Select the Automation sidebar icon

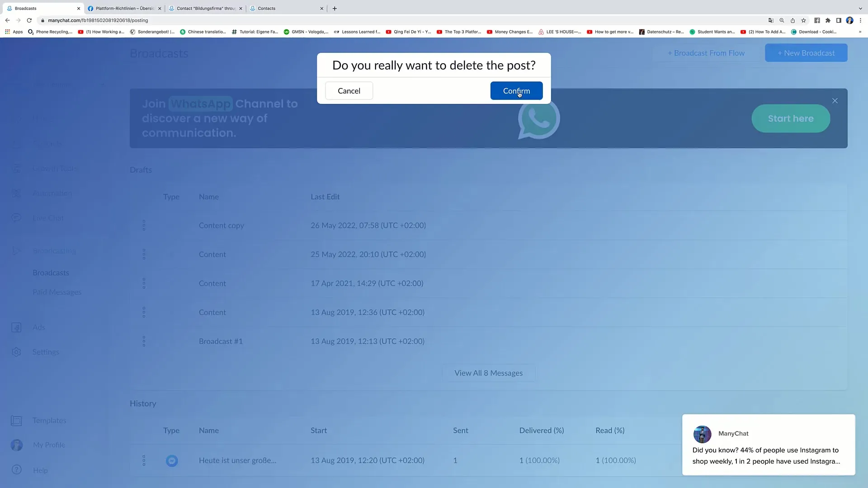(x=16, y=193)
